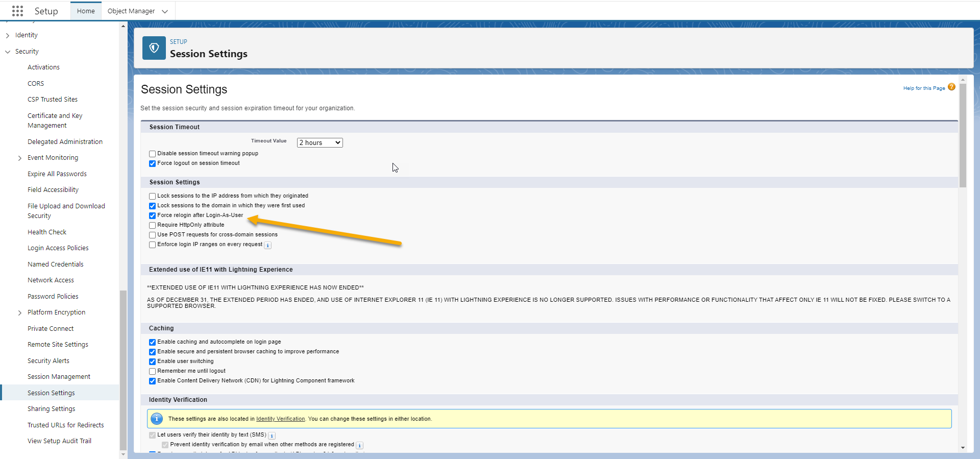Expand the Identity section in sidebar
The height and width of the screenshot is (459, 980).
click(8, 35)
